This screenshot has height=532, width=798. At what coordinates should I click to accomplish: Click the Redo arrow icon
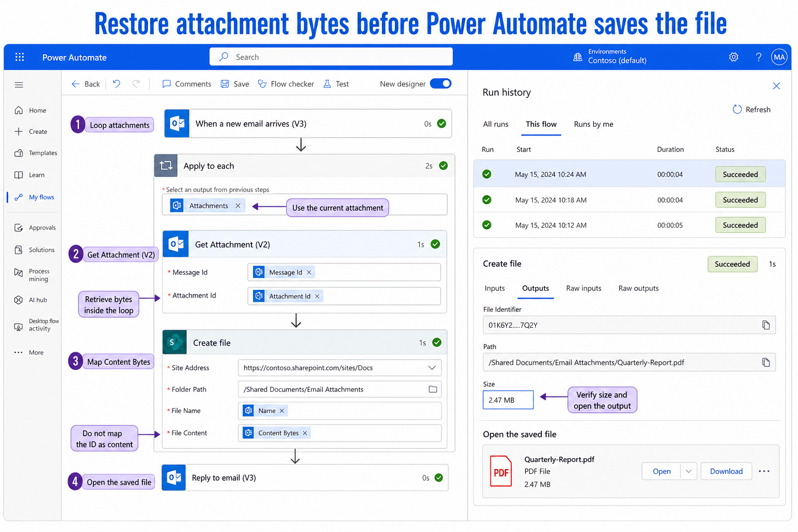pos(136,84)
